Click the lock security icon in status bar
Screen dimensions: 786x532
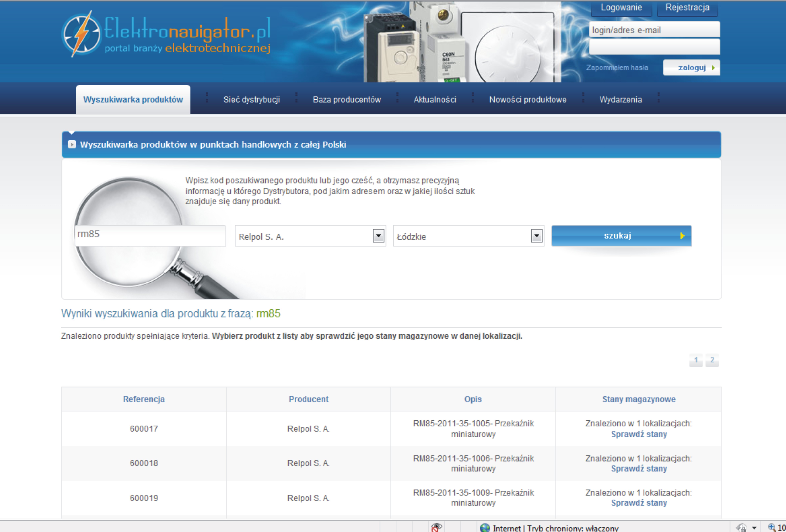pyautogui.click(x=741, y=528)
